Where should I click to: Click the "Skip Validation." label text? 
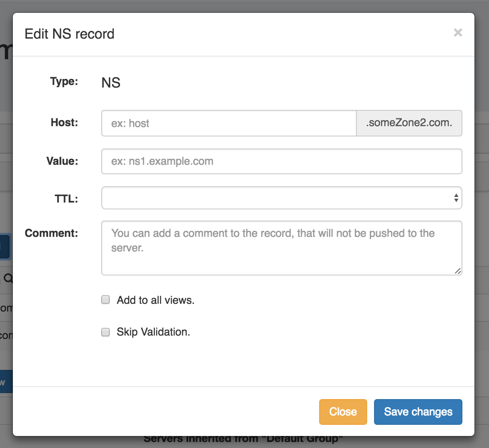(x=153, y=332)
